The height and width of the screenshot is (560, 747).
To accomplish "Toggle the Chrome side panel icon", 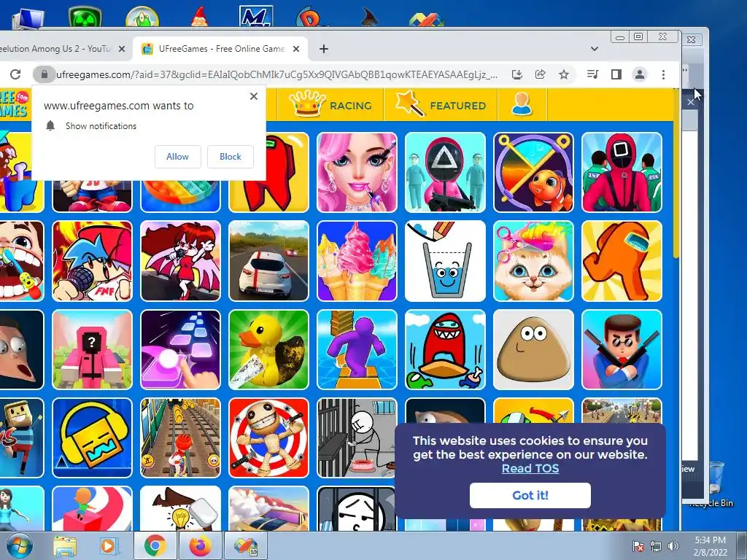I will coord(616,74).
